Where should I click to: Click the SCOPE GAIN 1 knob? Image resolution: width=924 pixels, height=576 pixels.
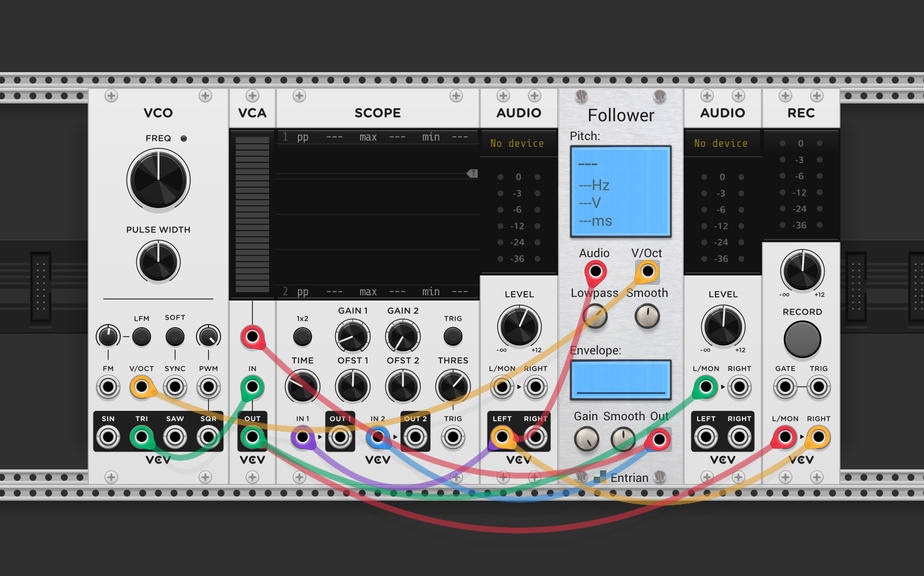(353, 337)
